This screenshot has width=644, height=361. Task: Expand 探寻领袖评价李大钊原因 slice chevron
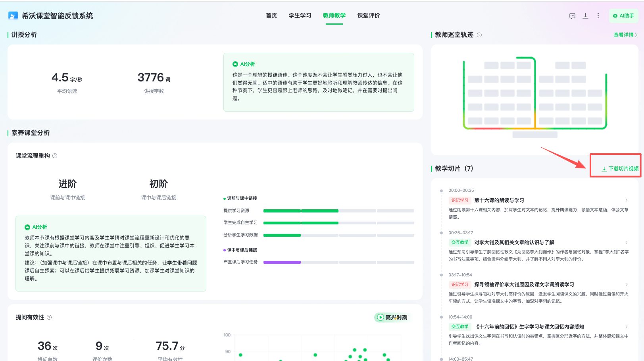click(x=627, y=284)
